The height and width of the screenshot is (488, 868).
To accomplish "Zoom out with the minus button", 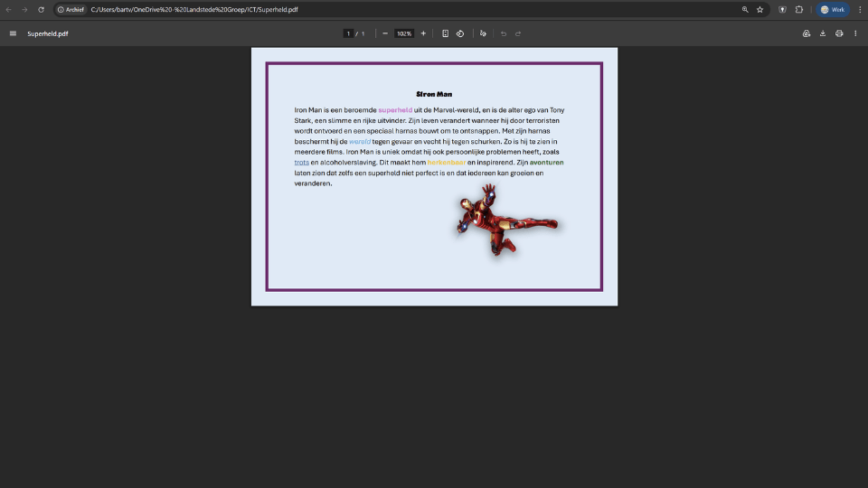I will [x=385, y=33].
